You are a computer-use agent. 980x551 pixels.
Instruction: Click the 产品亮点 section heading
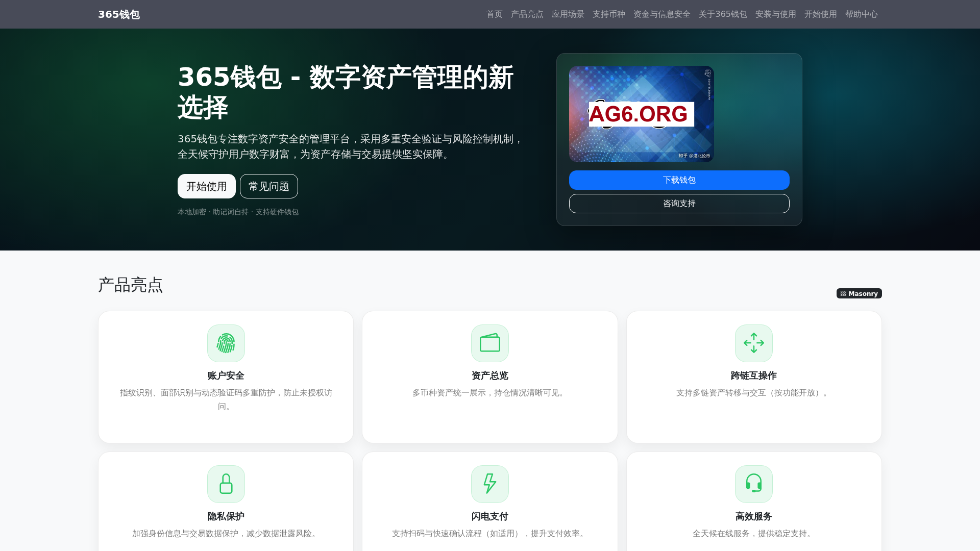(131, 285)
